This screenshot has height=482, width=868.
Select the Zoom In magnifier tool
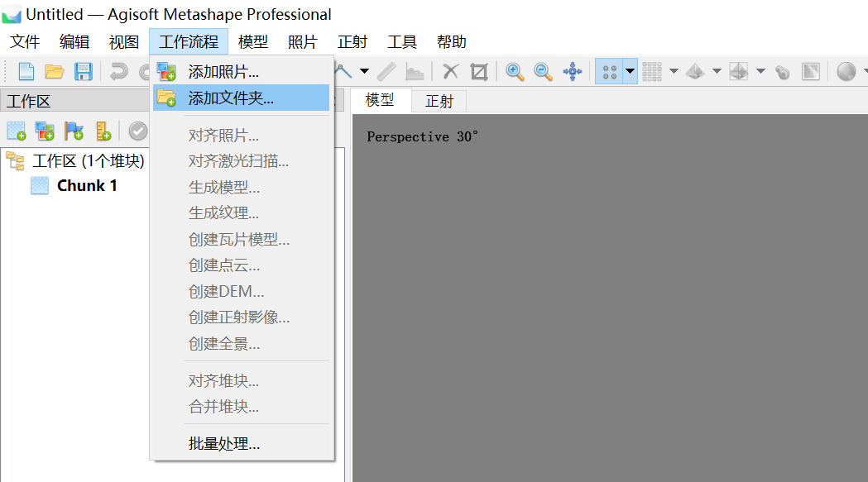[x=515, y=72]
